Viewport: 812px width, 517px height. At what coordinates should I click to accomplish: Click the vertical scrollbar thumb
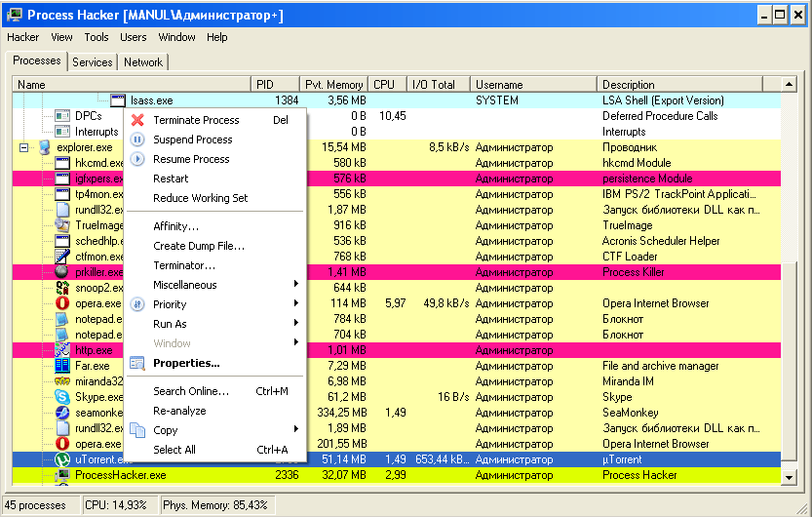(789, 361)
